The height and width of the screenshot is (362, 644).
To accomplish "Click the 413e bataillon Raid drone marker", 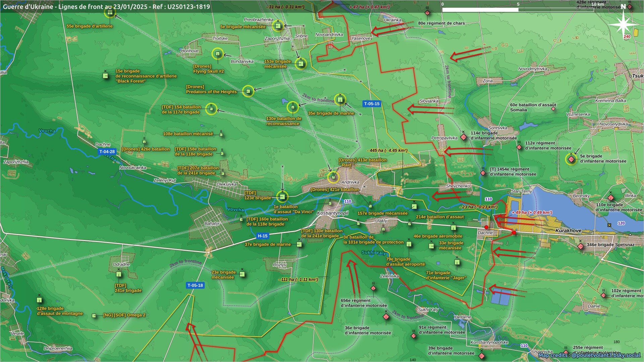I will [x=333, y=177].
